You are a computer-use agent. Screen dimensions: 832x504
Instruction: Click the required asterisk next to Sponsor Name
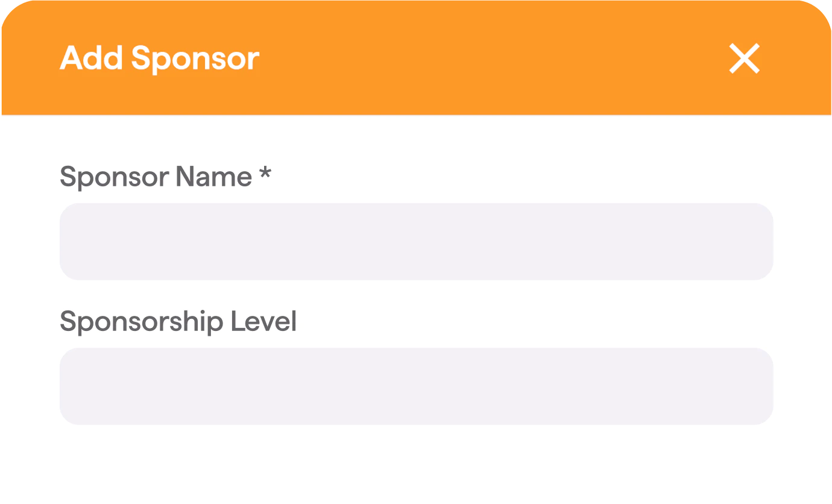click(x=266, y=176)
